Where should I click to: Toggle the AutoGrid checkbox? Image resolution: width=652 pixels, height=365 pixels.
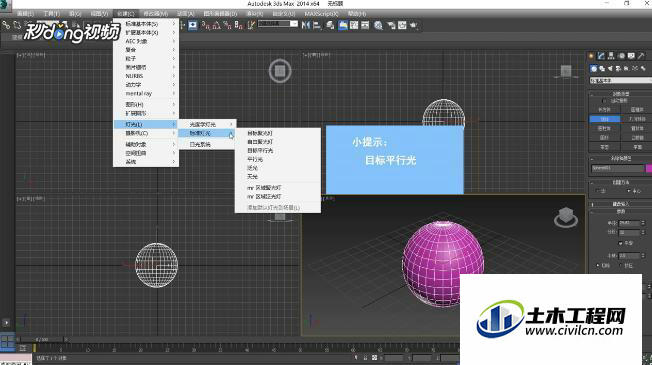(x=604, y=101)
